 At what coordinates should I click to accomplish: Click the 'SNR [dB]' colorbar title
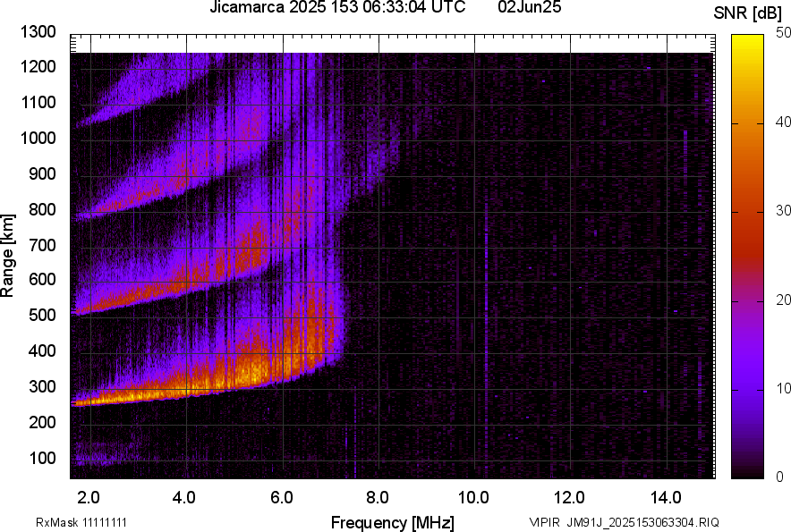[748, 13]
